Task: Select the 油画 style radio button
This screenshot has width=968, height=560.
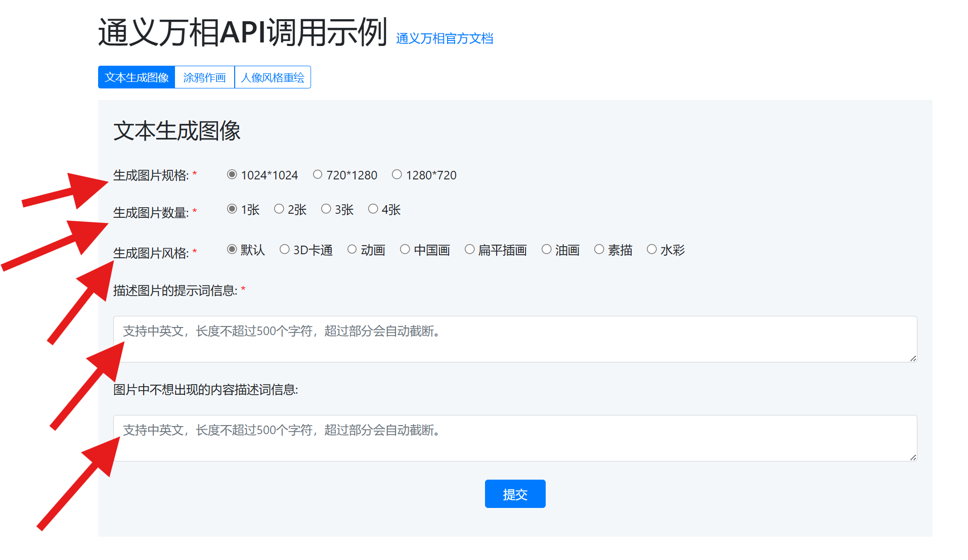Action: (547, 249)
